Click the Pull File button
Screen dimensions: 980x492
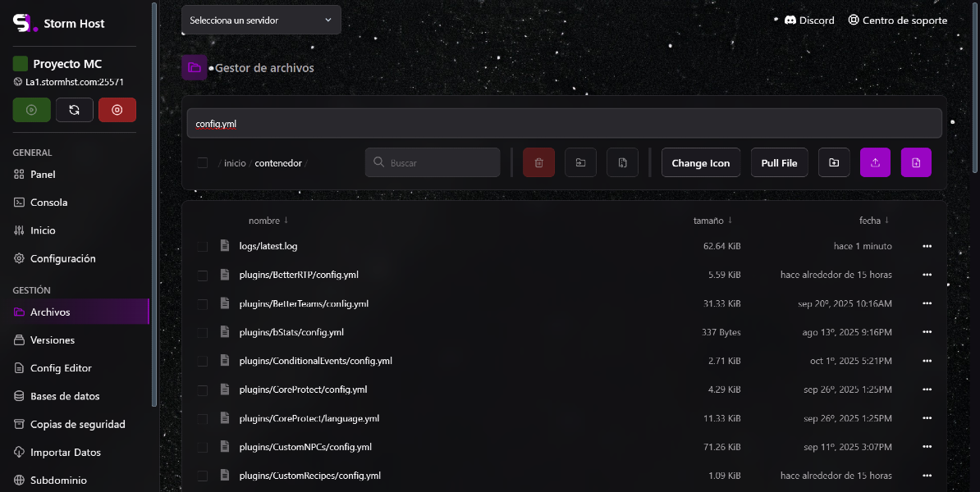point(779,162)
